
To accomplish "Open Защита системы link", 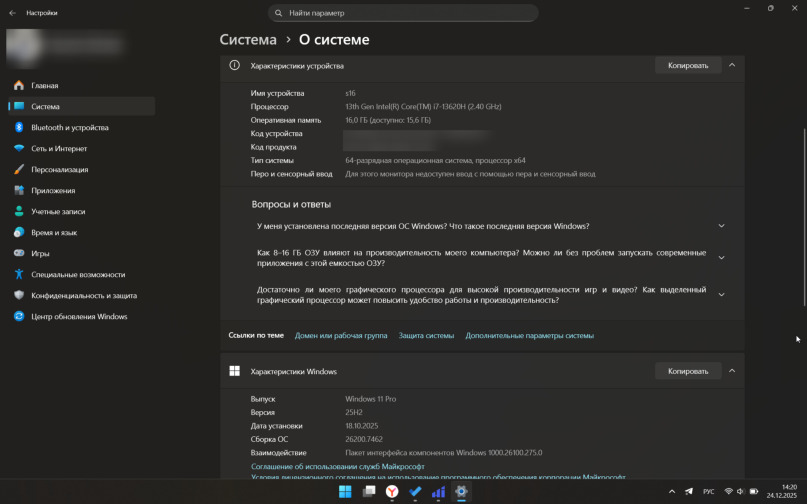I will coord(426,336).
